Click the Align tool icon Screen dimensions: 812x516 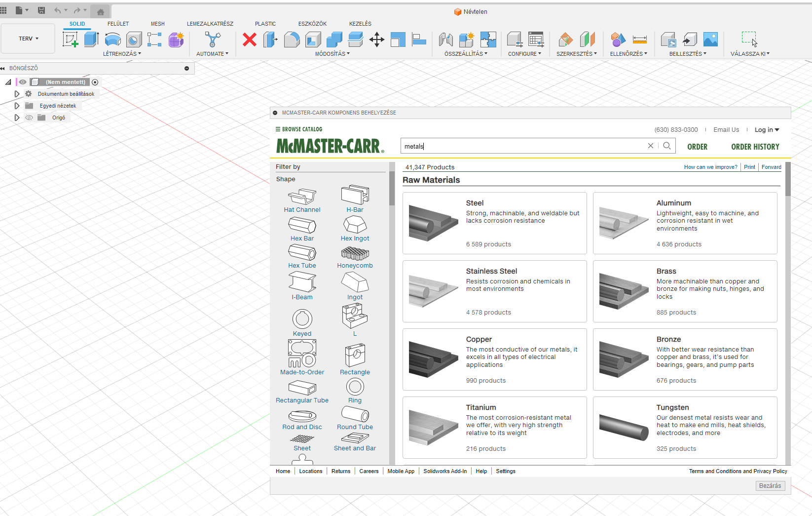coord(419,40)
